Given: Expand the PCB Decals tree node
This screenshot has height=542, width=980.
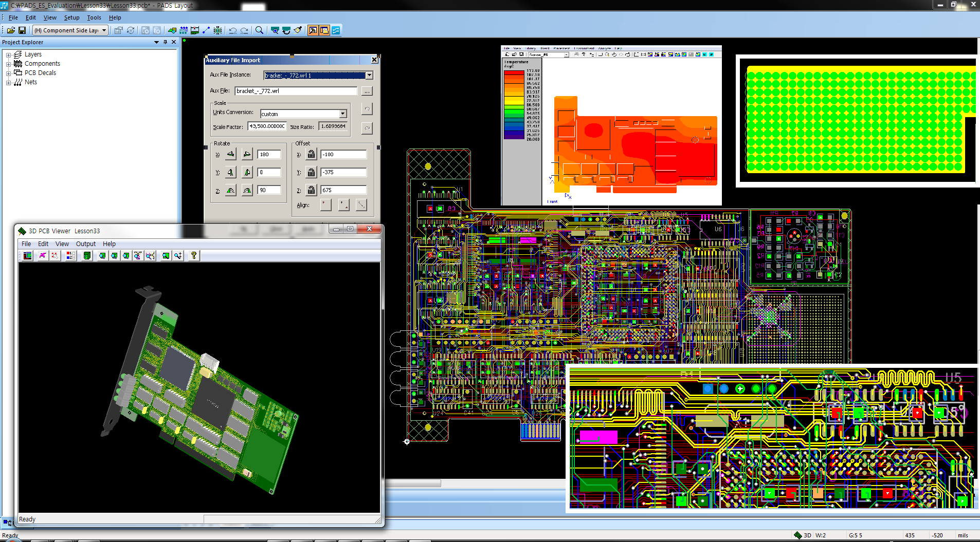Looking at the screenshot, I should (x=8, y=73).
